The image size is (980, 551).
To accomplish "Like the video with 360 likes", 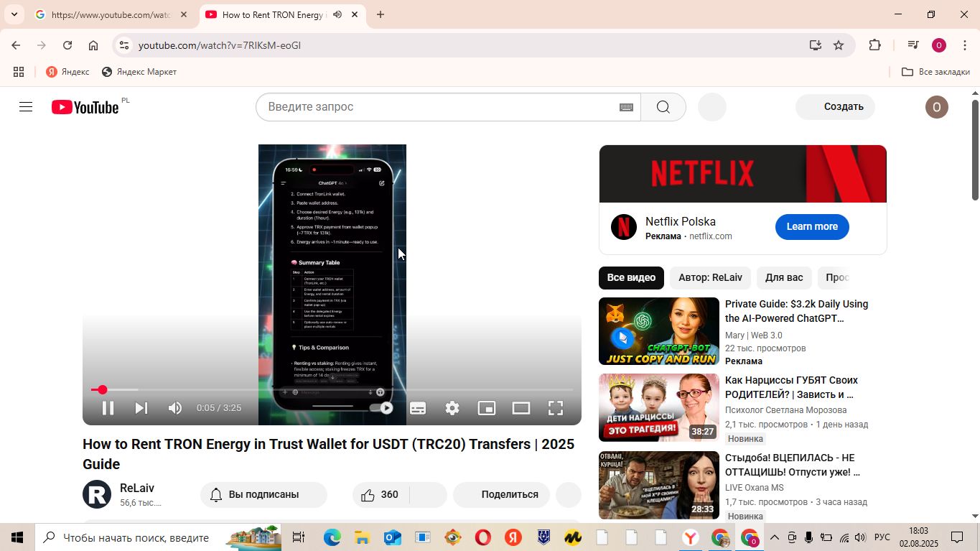I will 381,494.
